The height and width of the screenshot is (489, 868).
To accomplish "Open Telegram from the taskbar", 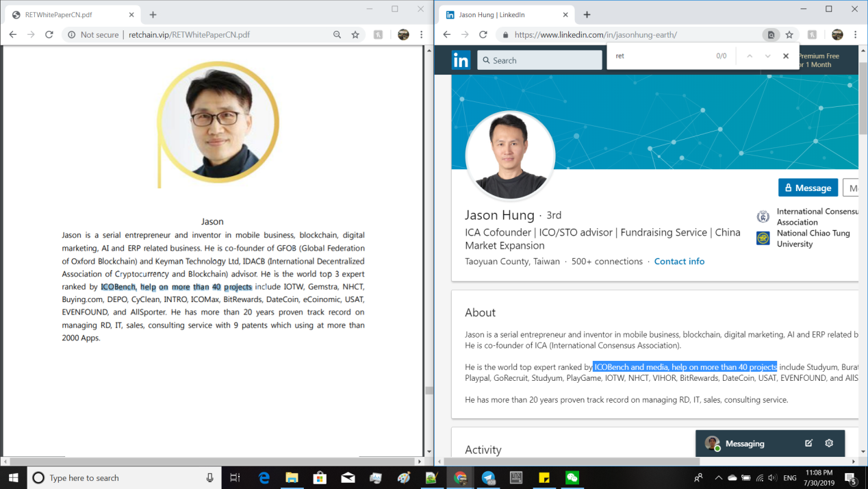I will (489, 478).
